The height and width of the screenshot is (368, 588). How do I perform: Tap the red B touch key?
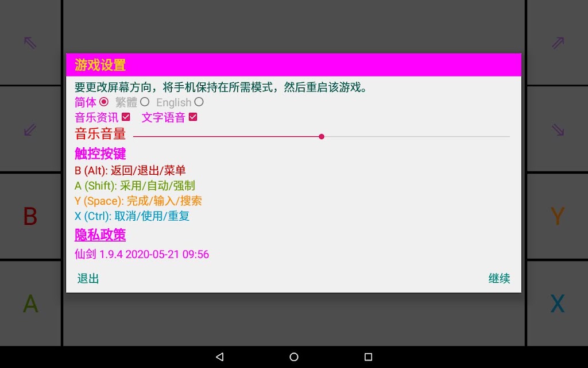click(30, 216)
